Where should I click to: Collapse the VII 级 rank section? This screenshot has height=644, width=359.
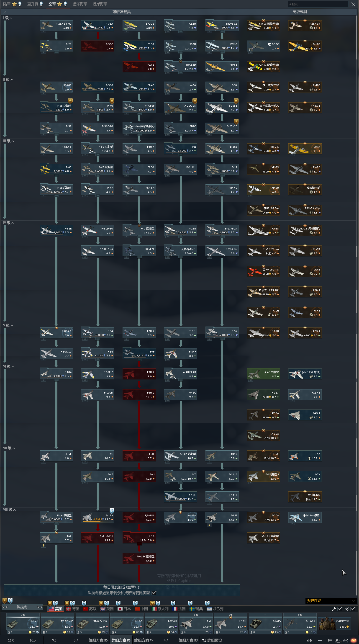click(x=9, y=448)
